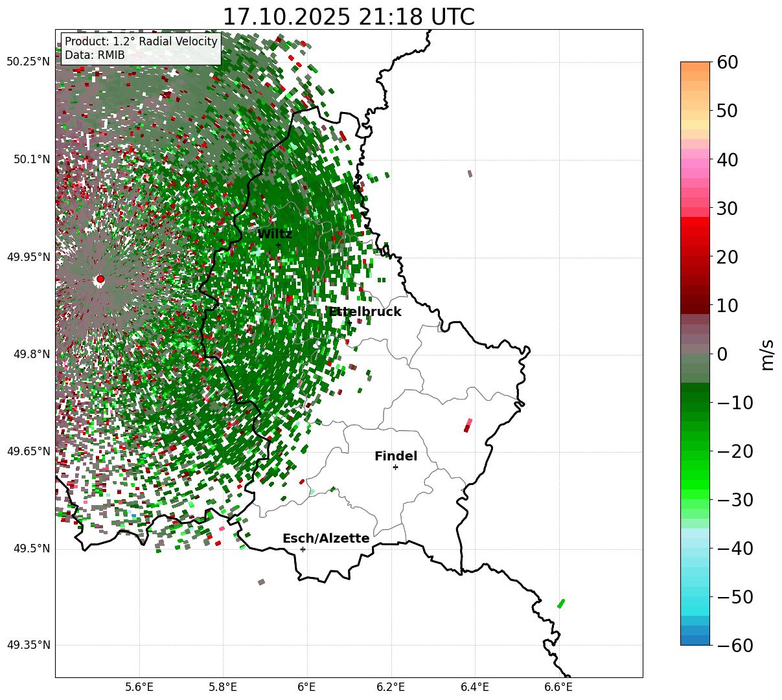
Task: Click the isolated grey echo near 6.4°E, 50.1°N
Action: click(470, 174)
